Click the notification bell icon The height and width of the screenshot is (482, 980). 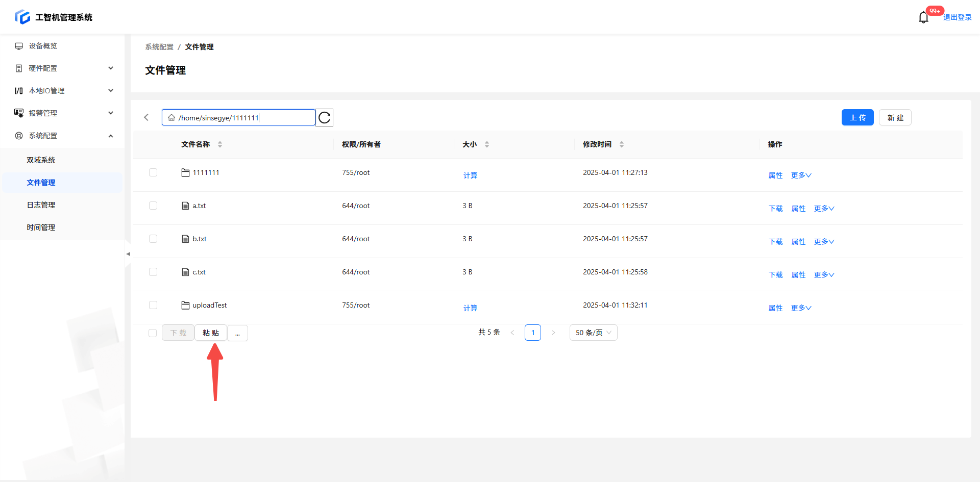coord(923,18)
